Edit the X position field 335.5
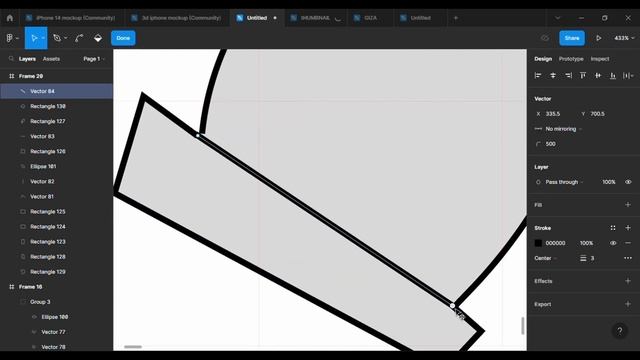 click(553, 114)
